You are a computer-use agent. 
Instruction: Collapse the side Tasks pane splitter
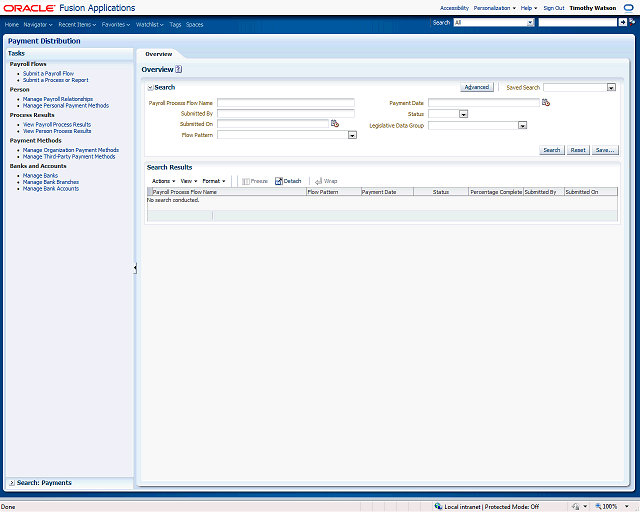135,268
